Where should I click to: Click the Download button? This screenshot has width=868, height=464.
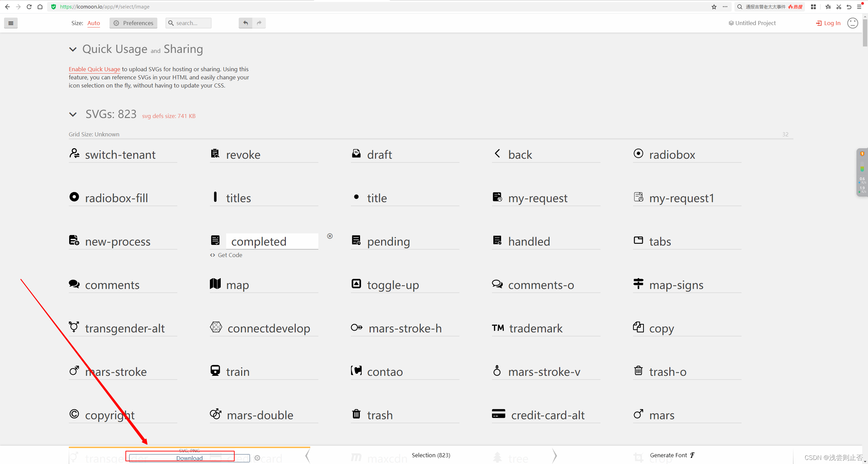[x=189, y=458]
